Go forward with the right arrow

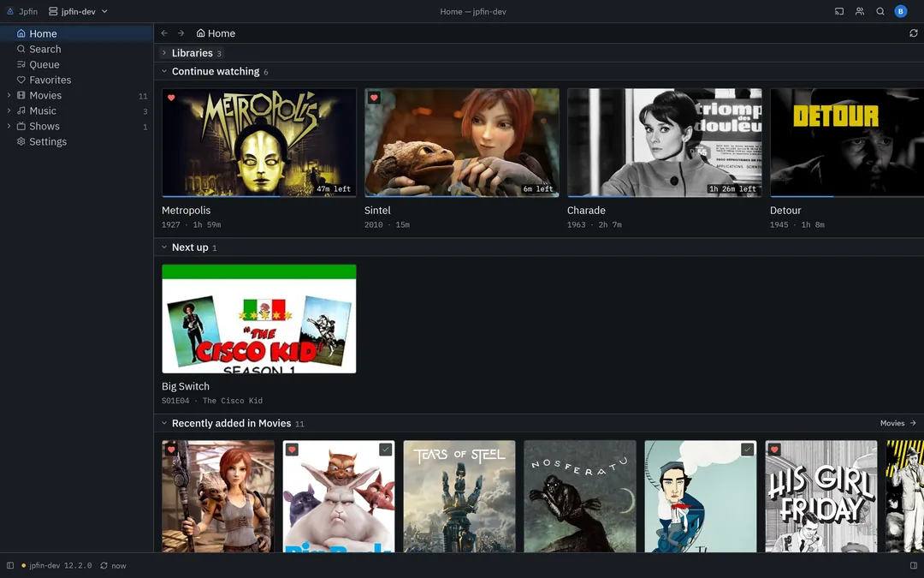[x=181, y=33]
